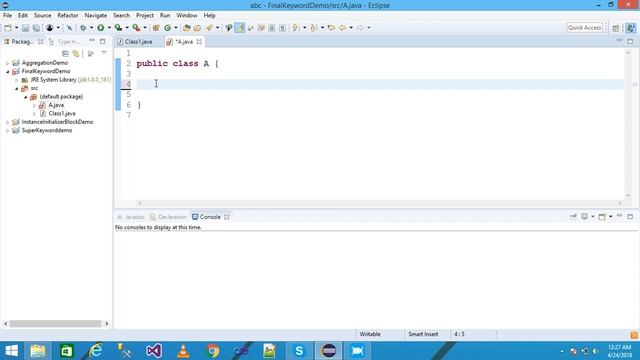
Task: Expand the InstanceInitializerBlockDemo project
Action: point(7,122)
